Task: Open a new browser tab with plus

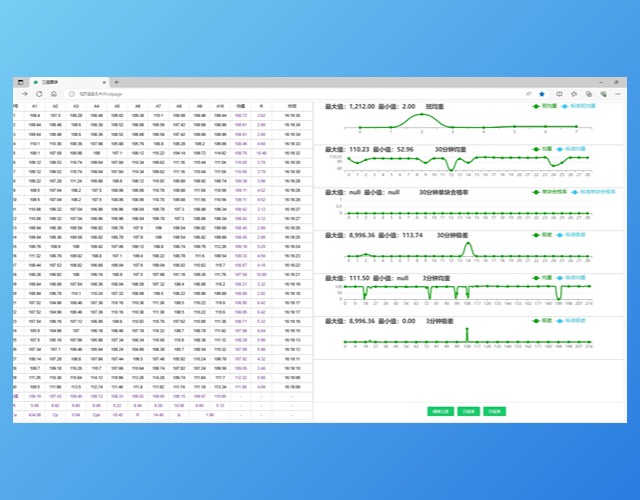Action: pos(116,82)
